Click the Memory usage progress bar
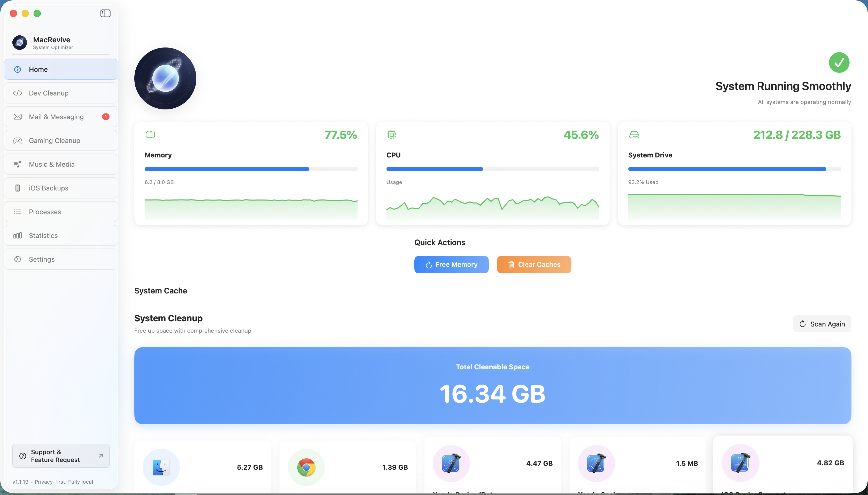The width and height of the screenshot is (868, 495). click(x=251, y=169)
